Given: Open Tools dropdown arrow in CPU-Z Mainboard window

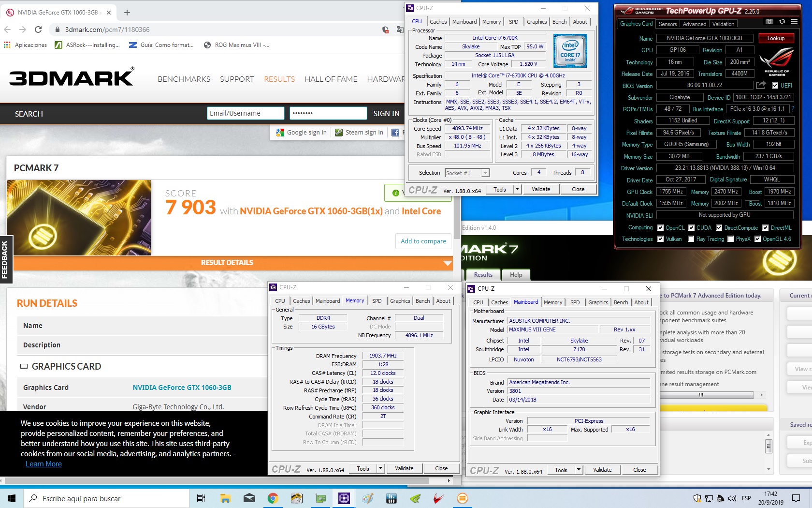Looking at the screenshot, I should tap(579, 470).
